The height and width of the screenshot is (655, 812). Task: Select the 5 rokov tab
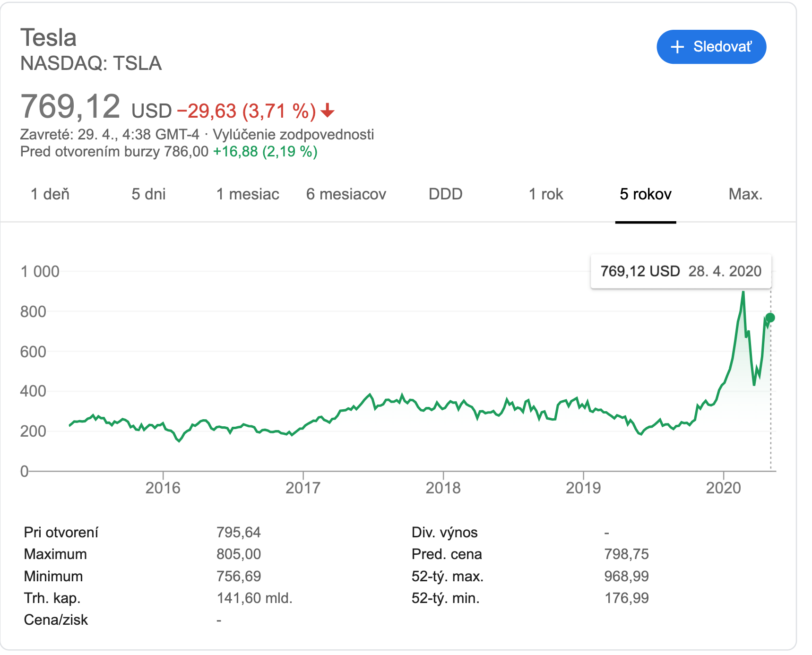tap(646, 194)
